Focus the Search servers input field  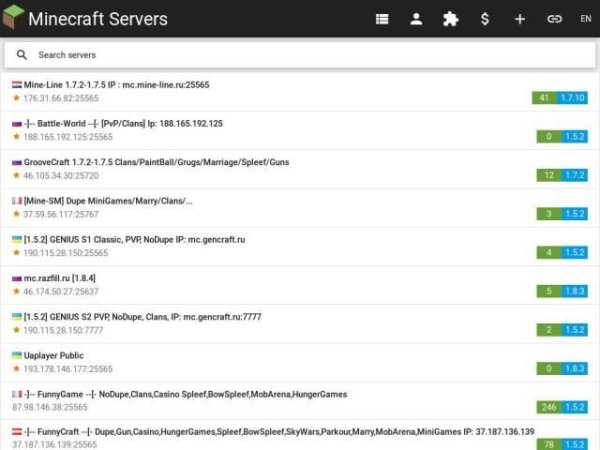300,55
